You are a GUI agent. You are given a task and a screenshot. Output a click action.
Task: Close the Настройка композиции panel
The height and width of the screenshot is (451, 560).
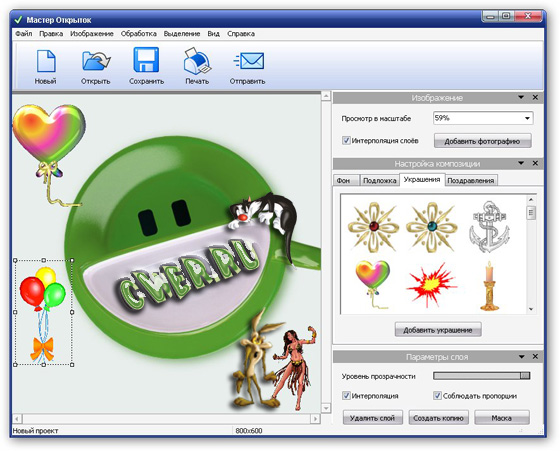(535, 163)
